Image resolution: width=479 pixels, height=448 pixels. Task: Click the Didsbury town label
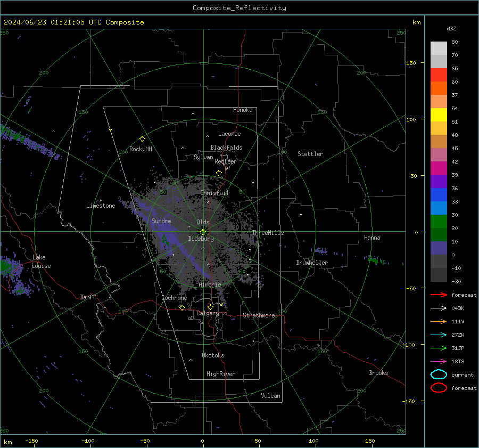[201, 239]
